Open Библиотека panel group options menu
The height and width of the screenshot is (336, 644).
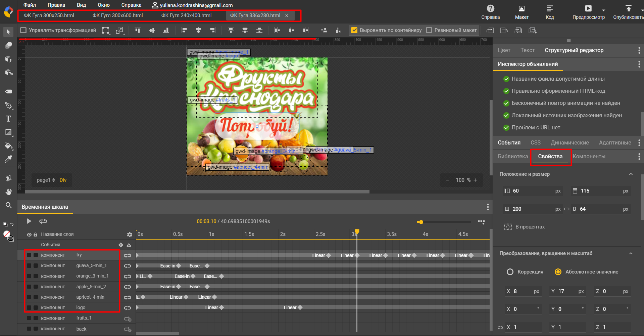[639, 157]
